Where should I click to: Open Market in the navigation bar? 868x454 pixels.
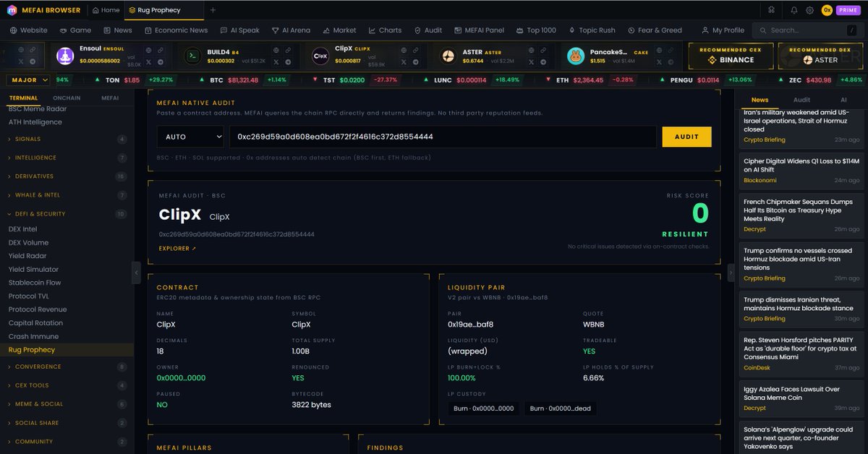[x=339, y=30]
